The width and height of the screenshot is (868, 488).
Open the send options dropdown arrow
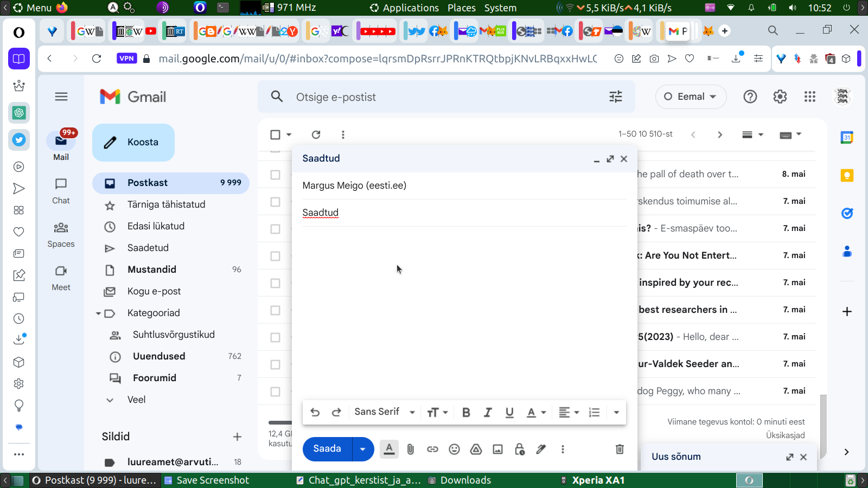click(363, 449)
